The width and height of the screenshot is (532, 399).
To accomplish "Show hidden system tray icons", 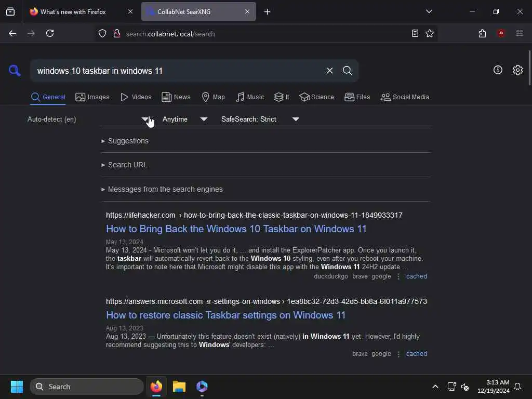I will pyautogui.click(x=435, y=387).
